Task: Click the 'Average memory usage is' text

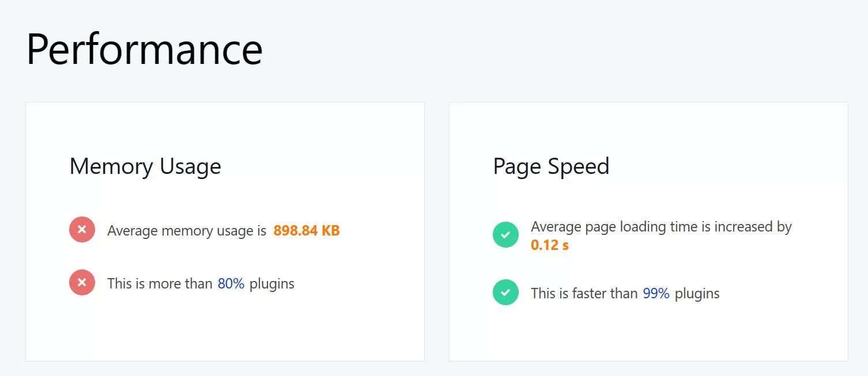Action: click(x=187, y=231)
